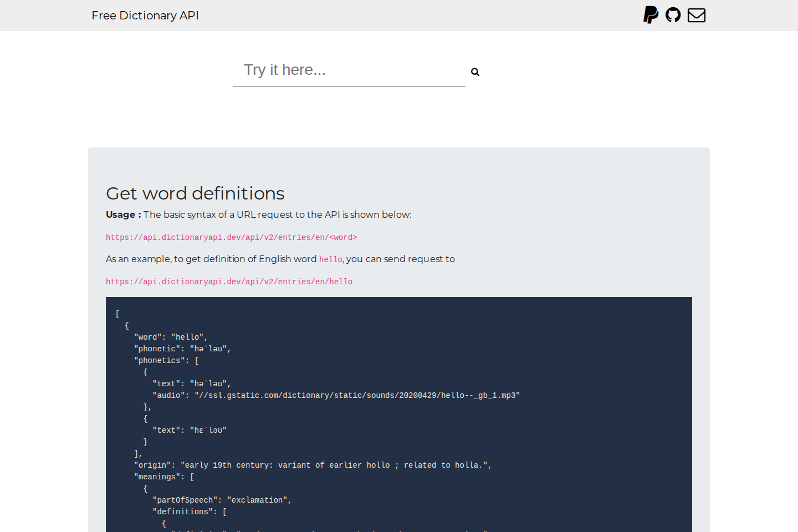Click the Free Dictionary API title

pos(145,16)
